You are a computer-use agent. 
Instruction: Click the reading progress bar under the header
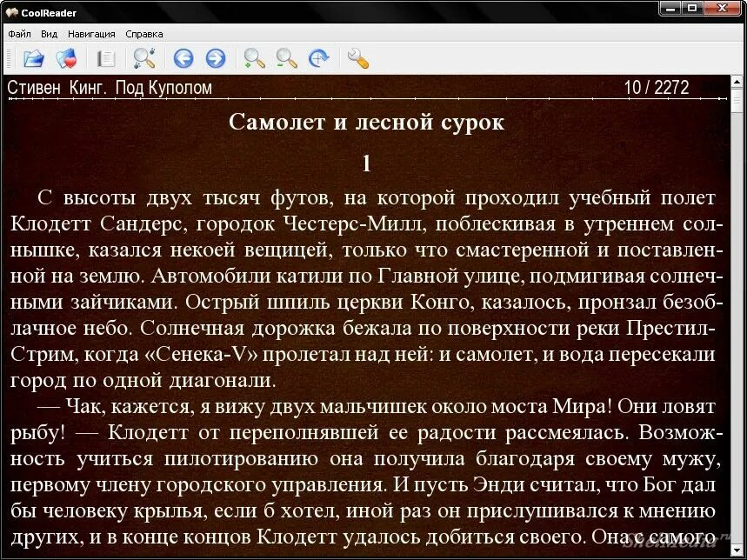pos(368,99)
